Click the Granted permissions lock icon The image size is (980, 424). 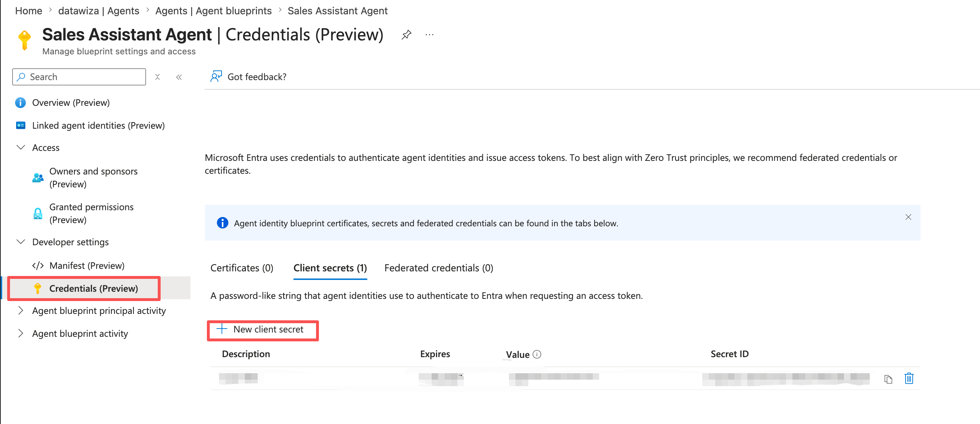pos(38,213)
